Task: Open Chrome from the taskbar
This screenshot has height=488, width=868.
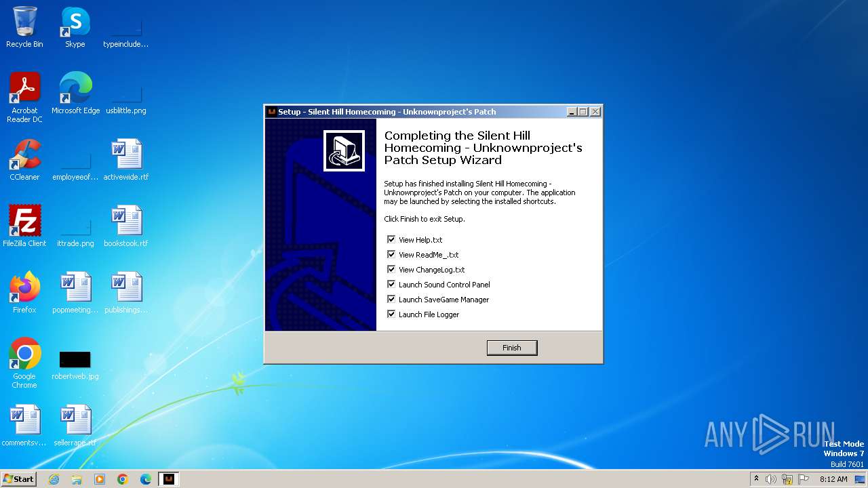Action: (x=123, y=479)
